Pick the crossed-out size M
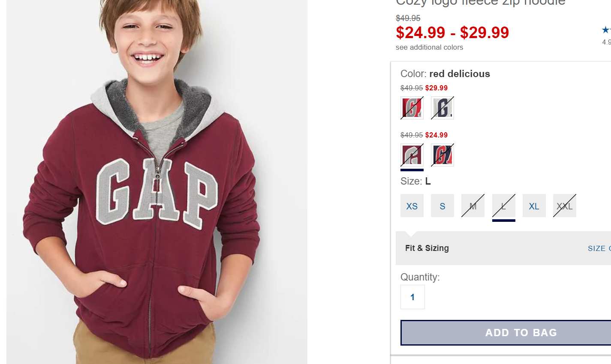 tap(473, 206)
